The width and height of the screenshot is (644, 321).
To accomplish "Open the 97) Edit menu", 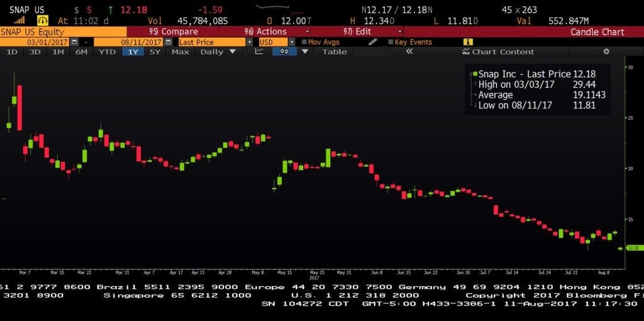I will click(357, 31).
